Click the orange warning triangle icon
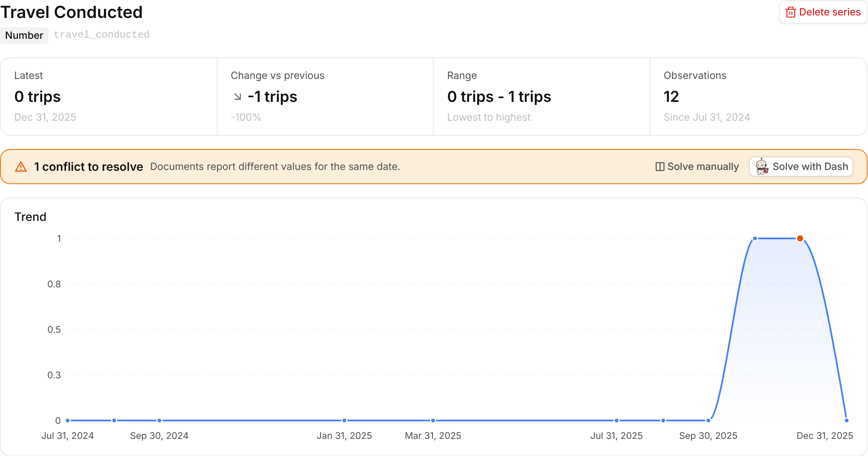Image resolution: width=868 pixels, height=456 pixels. coord(21,167)
